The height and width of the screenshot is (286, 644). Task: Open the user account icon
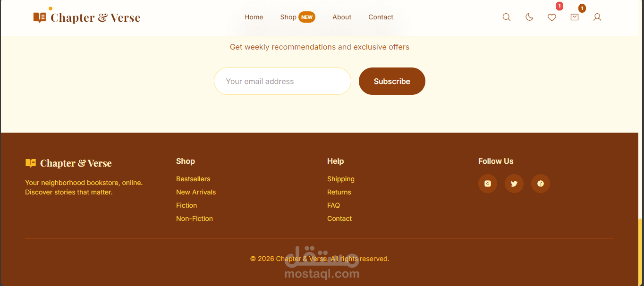pyautogui.click(x=597, y=17)
